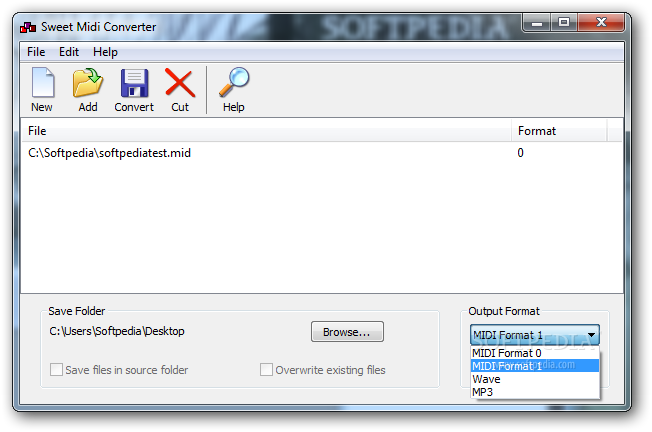Select the softpediatest.mid file row
The width and height of the screenshot is (652, 432).
322,153
